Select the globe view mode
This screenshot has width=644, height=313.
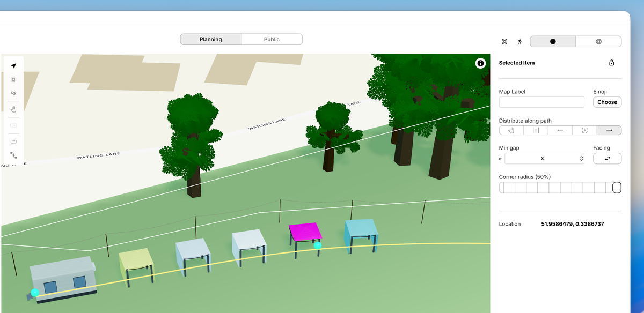pos(599,41)
